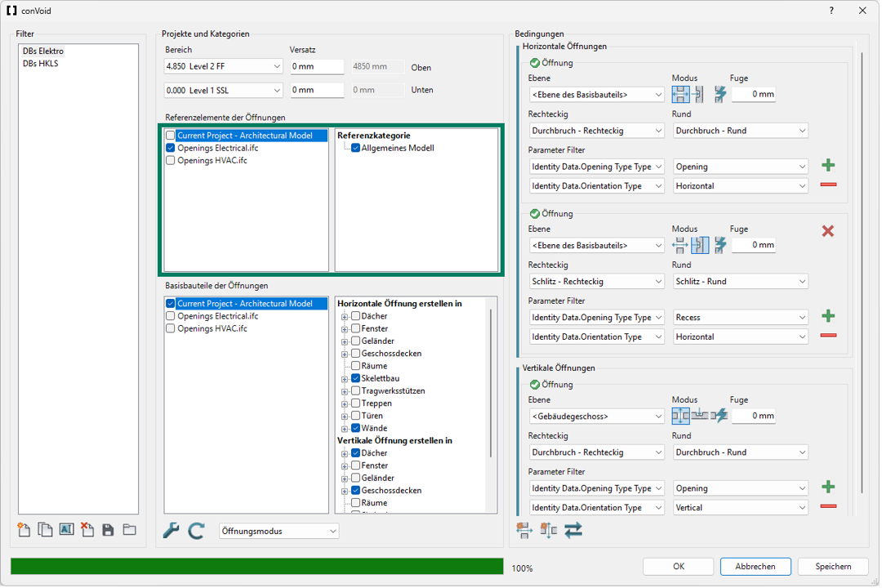Screen dimensions: 882x588
Task: Open settings with the wrench icon
Action: click(x=171, y=531)
